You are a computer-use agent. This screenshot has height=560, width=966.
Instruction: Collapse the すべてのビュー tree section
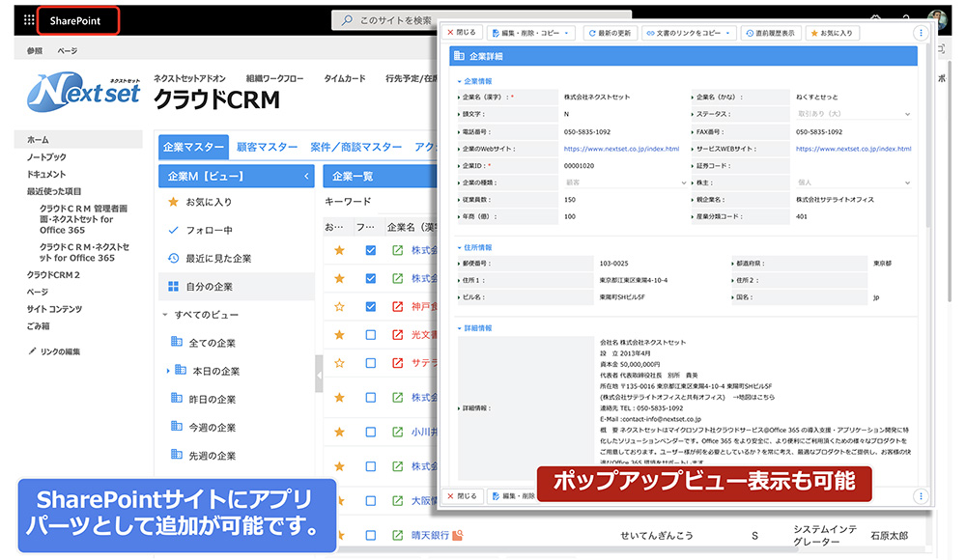(x=165, y=315)
